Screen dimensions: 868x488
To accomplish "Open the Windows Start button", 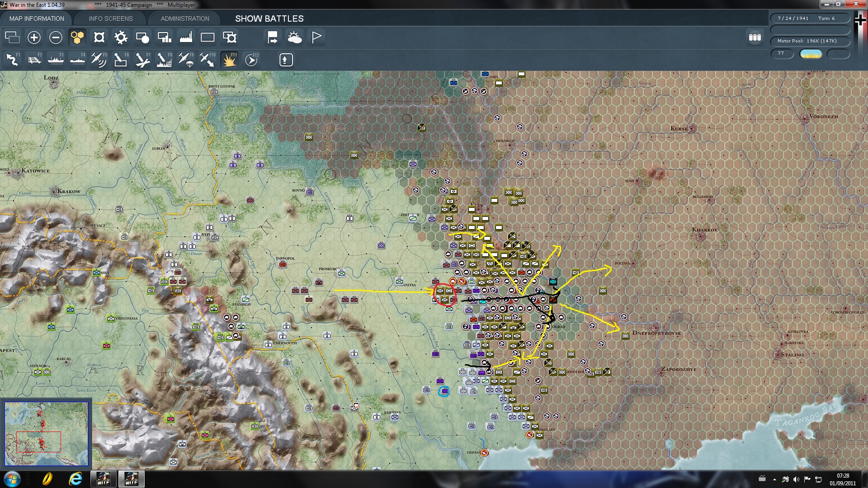I will [x=12, y=479].
